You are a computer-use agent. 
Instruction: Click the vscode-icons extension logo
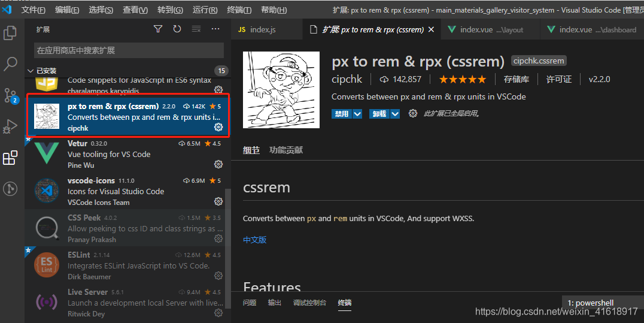point(47,191)
